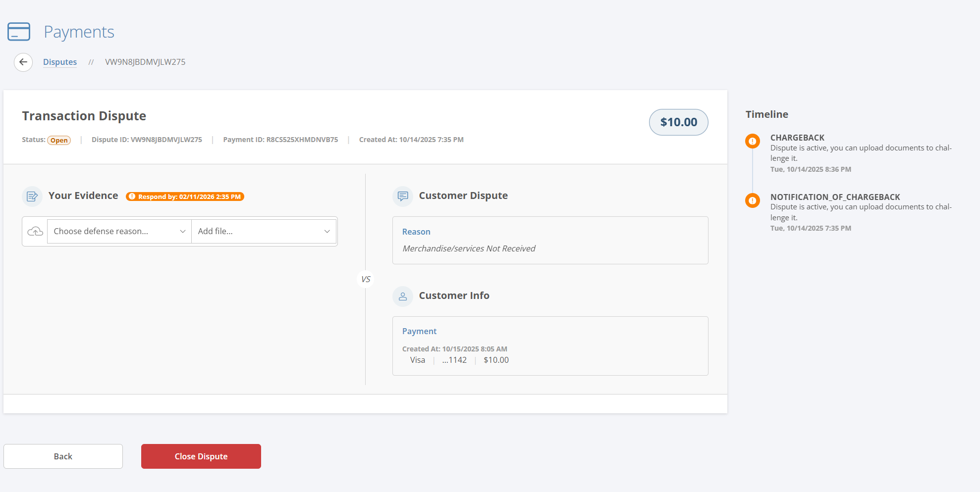Screen dimensions: 980x492
Task: Click the CHARGEBACK timeline title
Action: pos(797,138)
